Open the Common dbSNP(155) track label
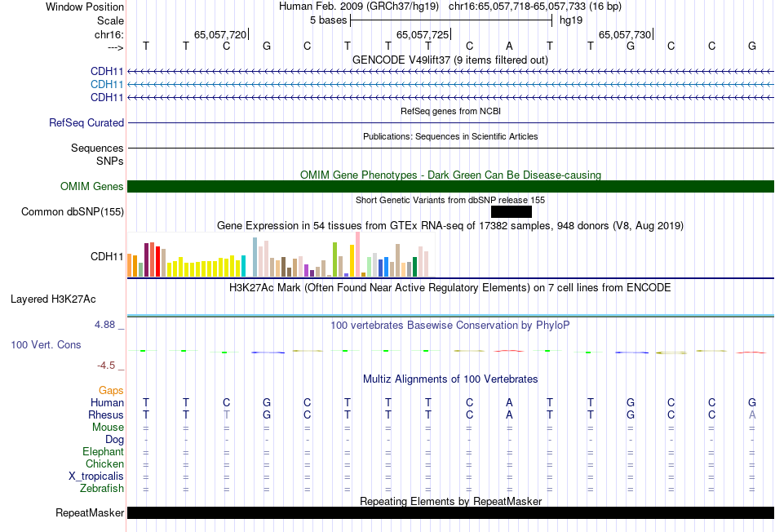The height and width of the screenshot is (532, 775). tap(73, 211)
